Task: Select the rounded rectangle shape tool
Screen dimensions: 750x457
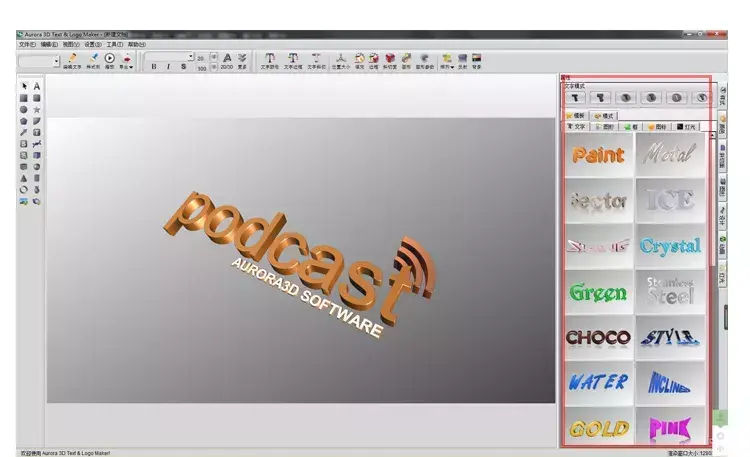Action: click(x=37, y=98)
